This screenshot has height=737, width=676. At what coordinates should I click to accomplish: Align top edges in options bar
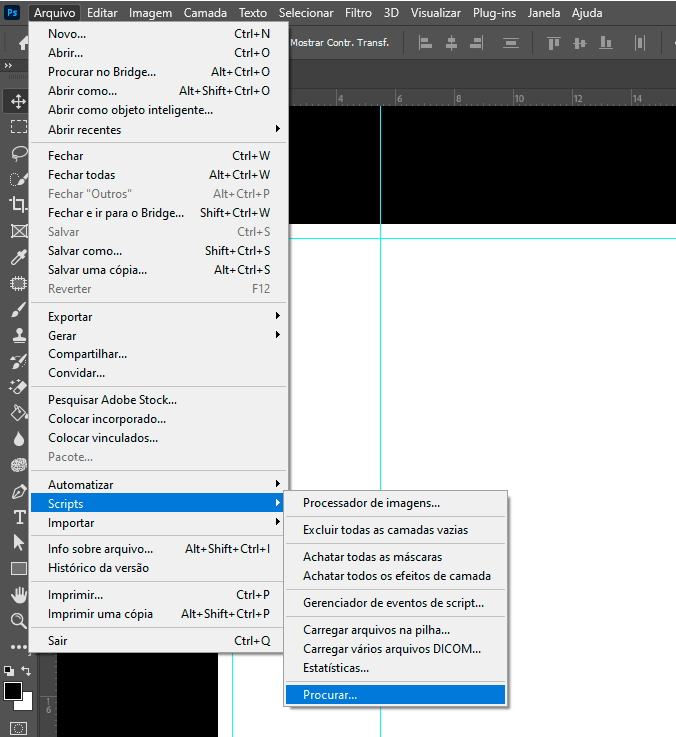point(554,43)
